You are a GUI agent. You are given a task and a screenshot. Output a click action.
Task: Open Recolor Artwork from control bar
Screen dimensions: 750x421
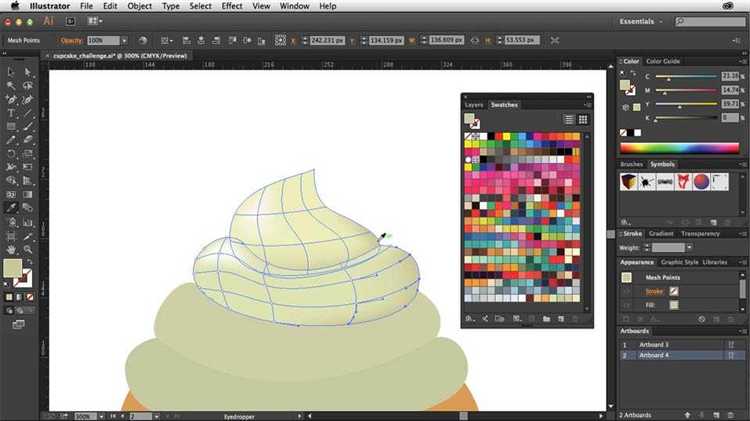tap(143, 41)
